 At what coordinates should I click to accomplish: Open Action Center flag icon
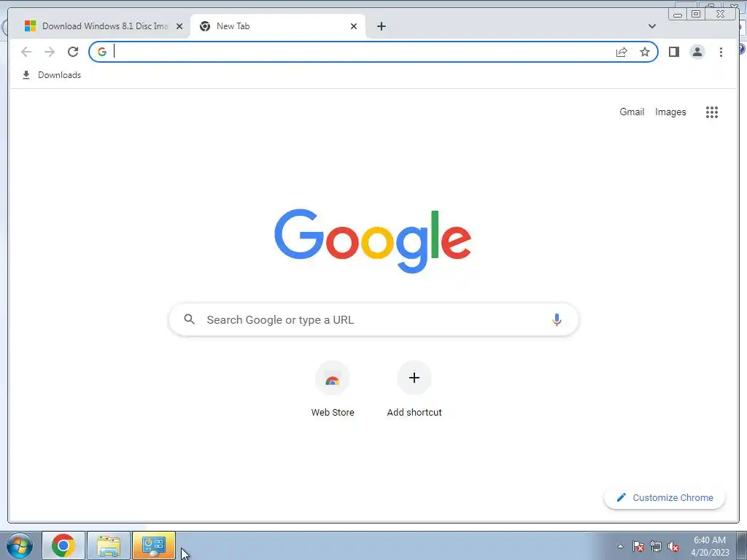coord(638,546)
